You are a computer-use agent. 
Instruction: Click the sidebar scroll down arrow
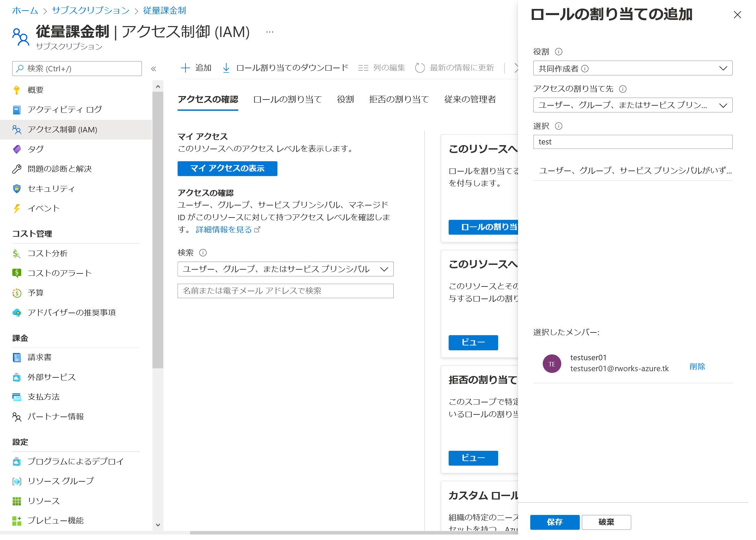click(x=158, y=525)
